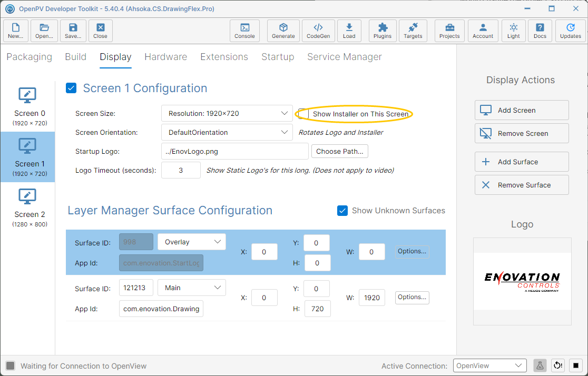This screenshot has height=376, width=588.
Task: Open Account settings
Action: [x=483, y=31]
